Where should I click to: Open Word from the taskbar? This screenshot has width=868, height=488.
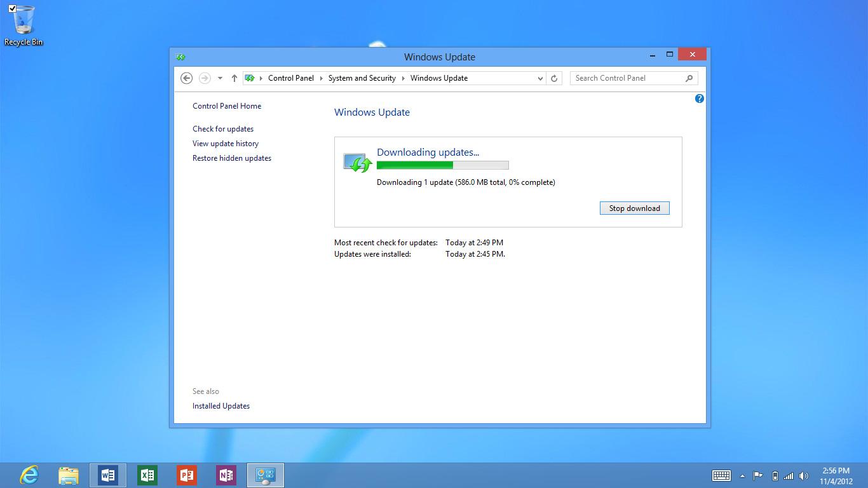[x=107, y=475]
